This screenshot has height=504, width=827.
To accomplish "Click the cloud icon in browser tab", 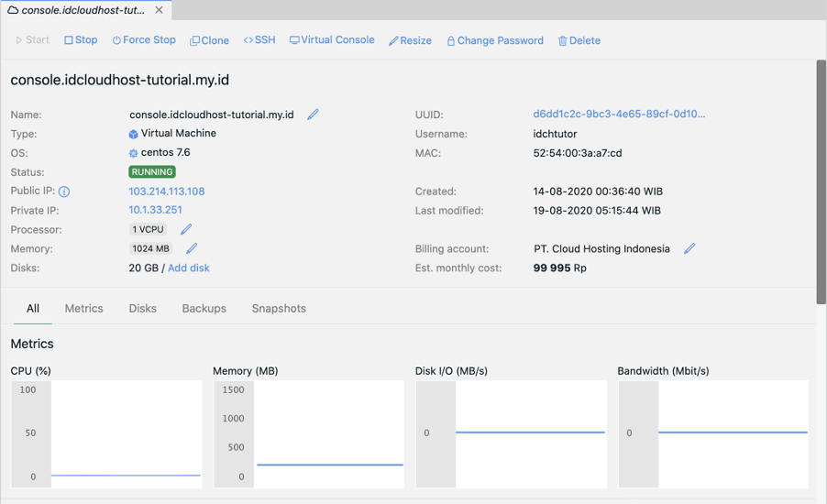I will pos(13,10).
